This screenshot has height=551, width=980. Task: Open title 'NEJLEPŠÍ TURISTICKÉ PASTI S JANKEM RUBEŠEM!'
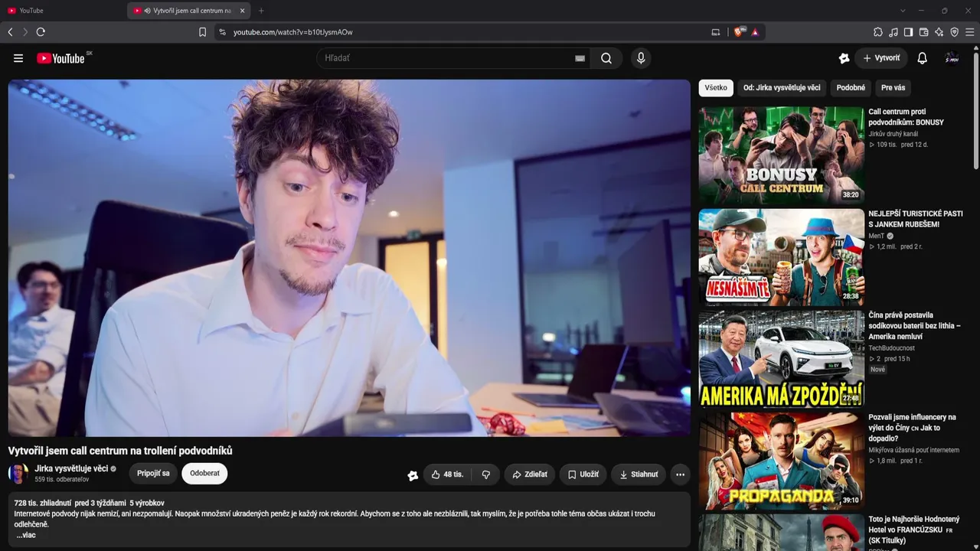[916, 219]
